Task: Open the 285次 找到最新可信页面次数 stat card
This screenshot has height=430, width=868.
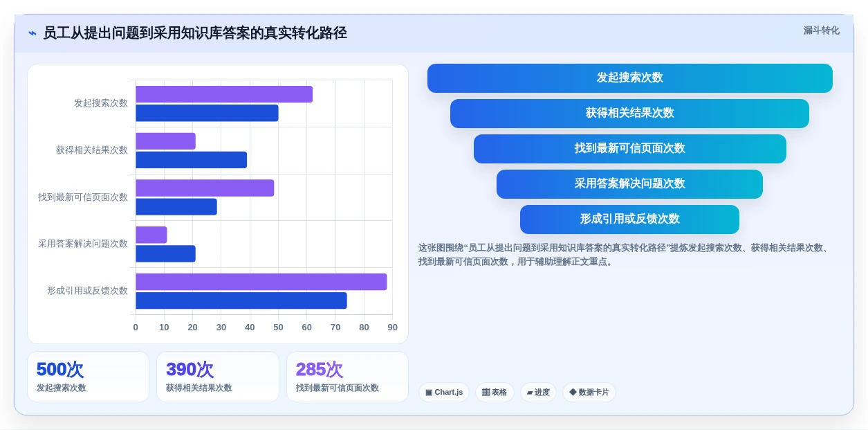Action: click(347, 377)
